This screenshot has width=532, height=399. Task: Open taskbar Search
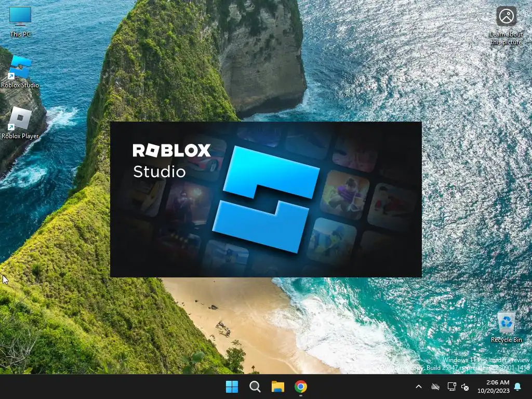[255, 387]
